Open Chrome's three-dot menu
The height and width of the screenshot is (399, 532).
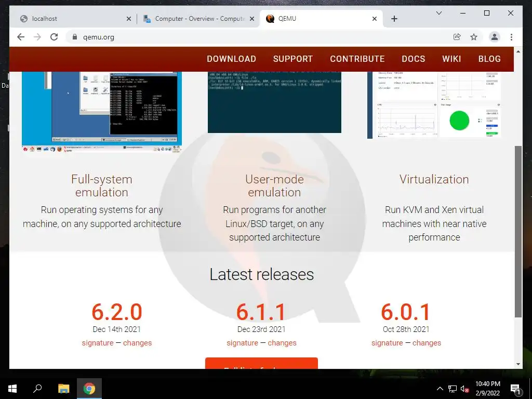click(511, 37)
